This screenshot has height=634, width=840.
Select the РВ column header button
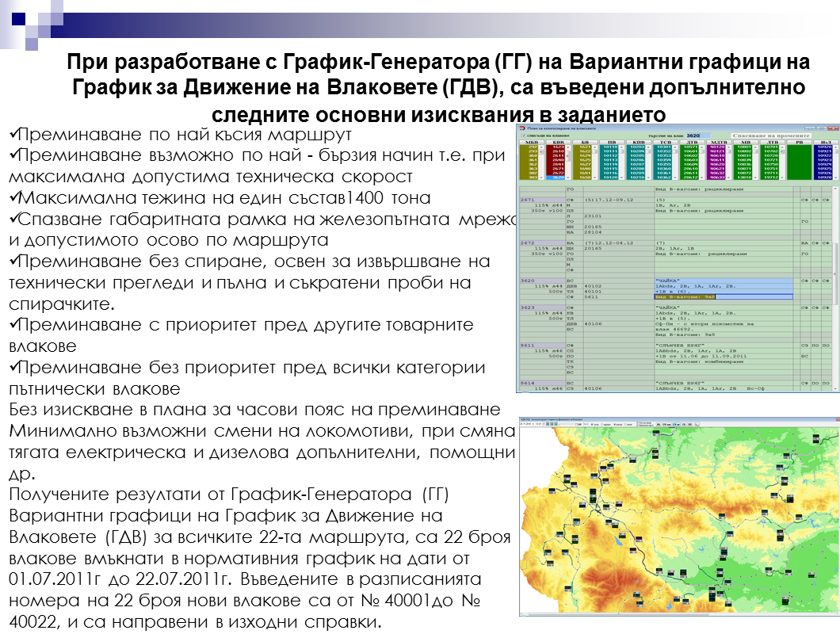click(799, 143)
